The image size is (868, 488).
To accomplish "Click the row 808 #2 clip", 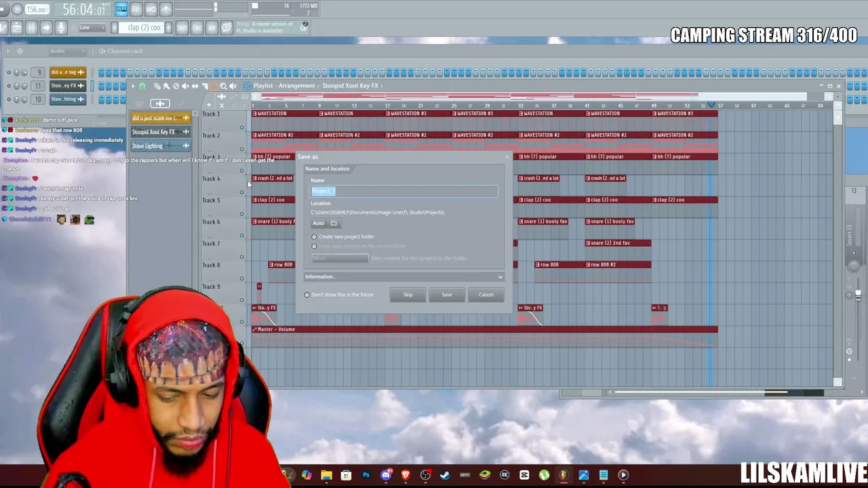I will click(x=617, y=265).
